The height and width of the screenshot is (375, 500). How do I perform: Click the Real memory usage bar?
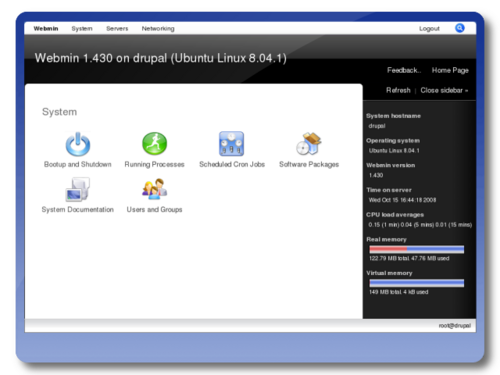click(x=416, y=249)
